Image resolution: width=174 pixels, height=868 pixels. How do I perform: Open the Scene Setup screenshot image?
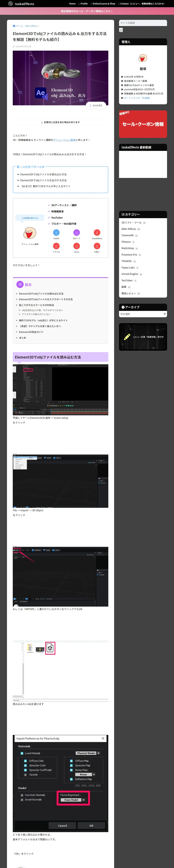[60, 390]
